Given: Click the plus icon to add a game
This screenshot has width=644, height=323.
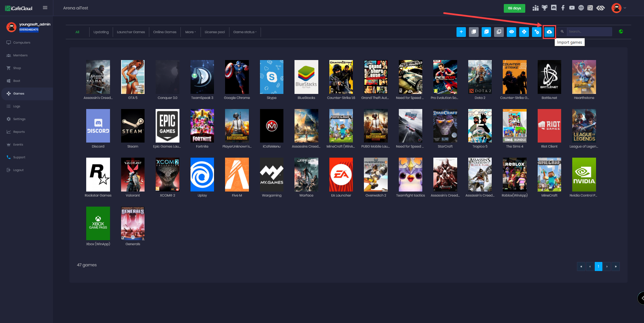Looking at the screenshot, I should coord(461,32).
